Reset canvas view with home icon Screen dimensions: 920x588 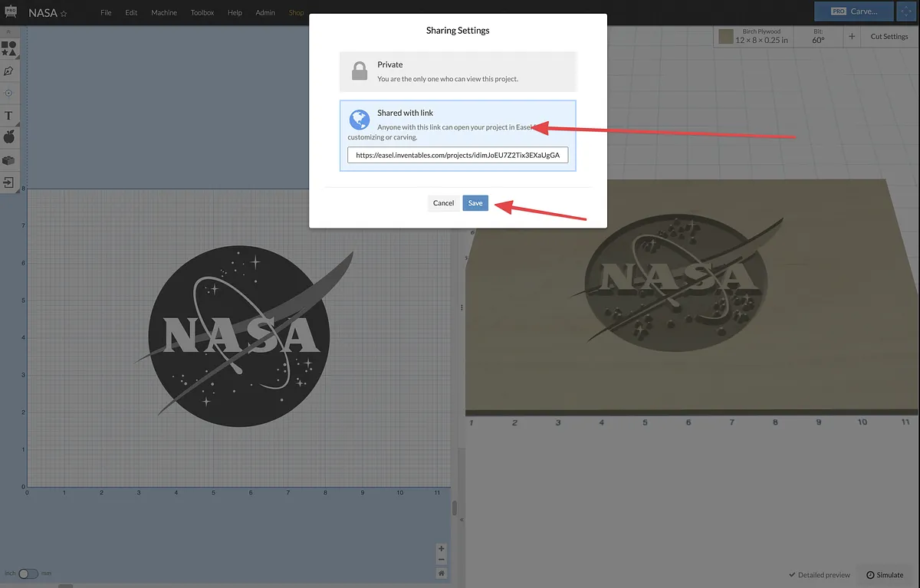point(442,573)
